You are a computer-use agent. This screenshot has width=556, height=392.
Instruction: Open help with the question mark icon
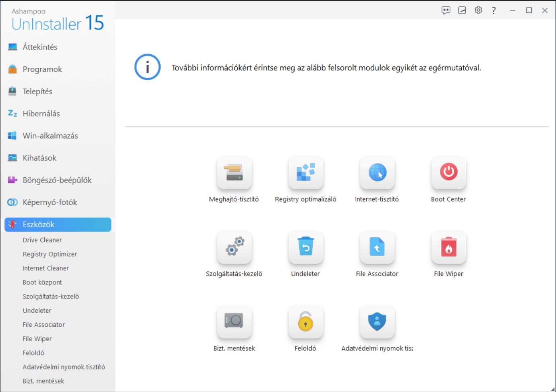[x=494, y=10]
